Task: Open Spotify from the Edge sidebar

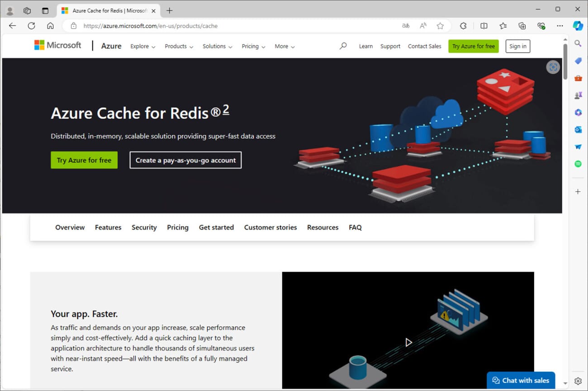Action: point(578,164)
